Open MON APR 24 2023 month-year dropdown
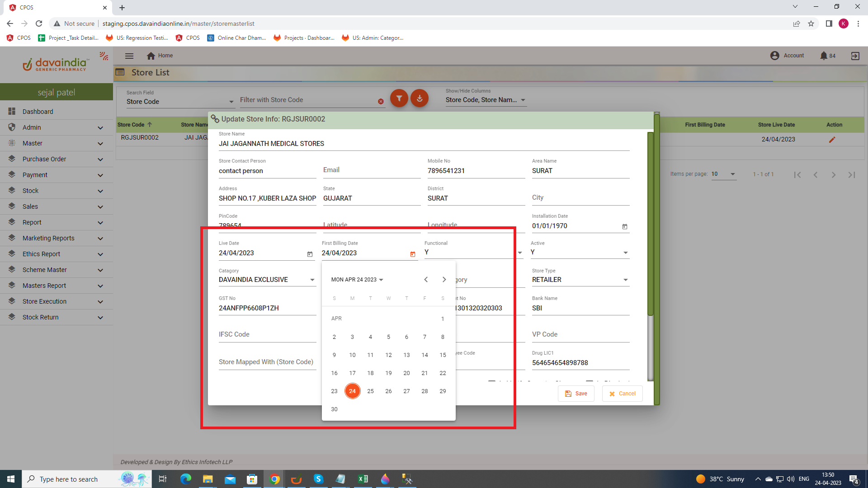 click(357, 280)
